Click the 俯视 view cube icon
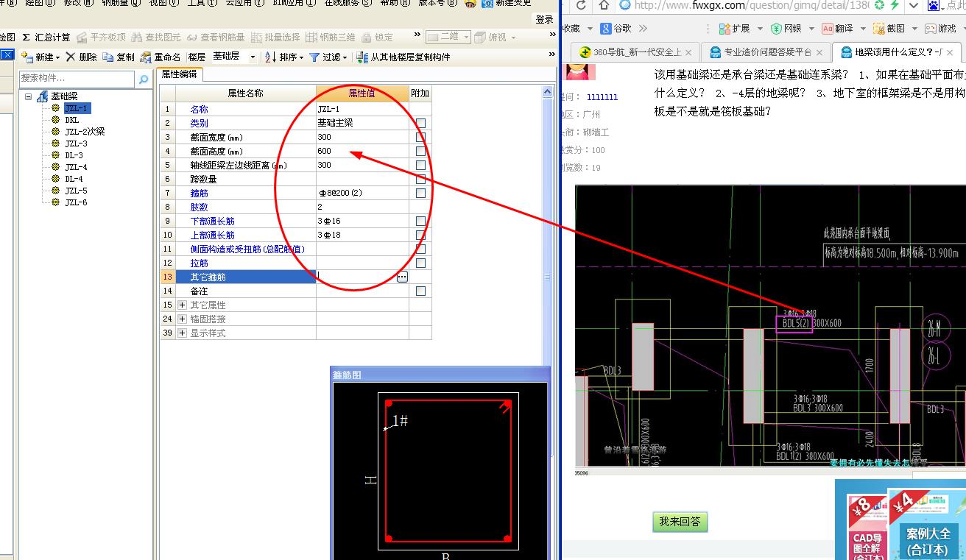The height and width of the screenshot is (560, 966). tap(481, 37)
